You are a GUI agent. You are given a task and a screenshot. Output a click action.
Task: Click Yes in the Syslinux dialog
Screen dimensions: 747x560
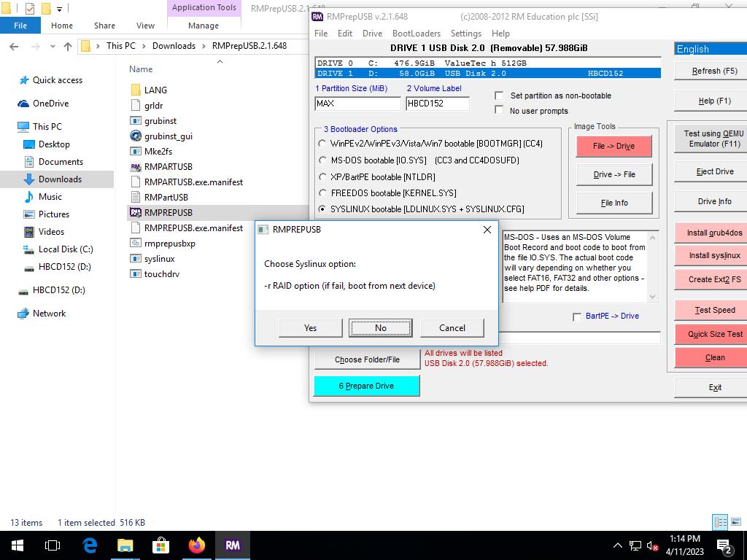pos(310,328)
